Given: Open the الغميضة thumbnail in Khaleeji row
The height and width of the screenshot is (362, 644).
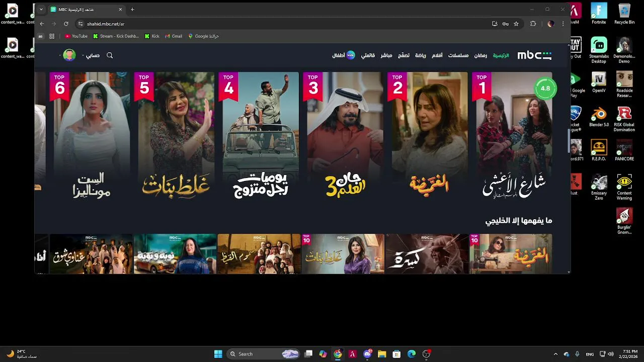Looking at the screenshot, I should 511,254.
